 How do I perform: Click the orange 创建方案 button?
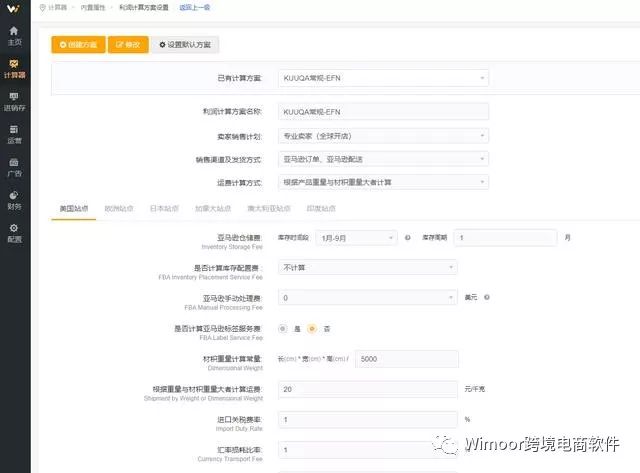click(78, 44)
